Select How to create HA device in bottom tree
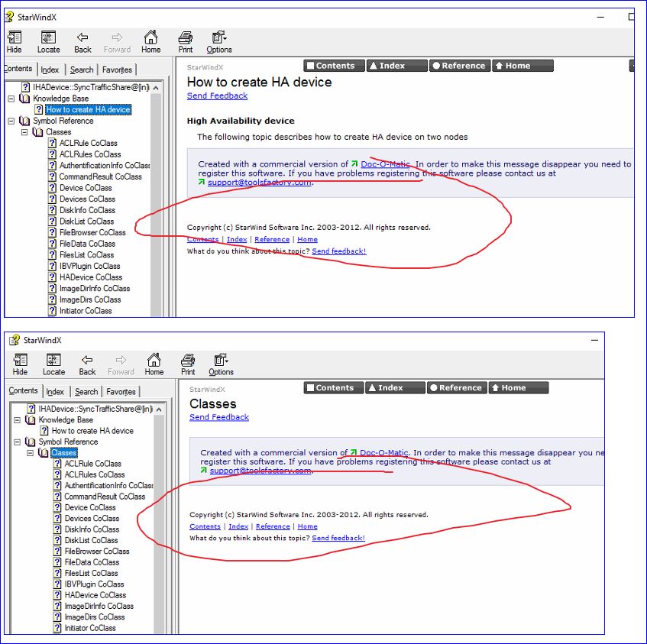 [x=92, y=431]
